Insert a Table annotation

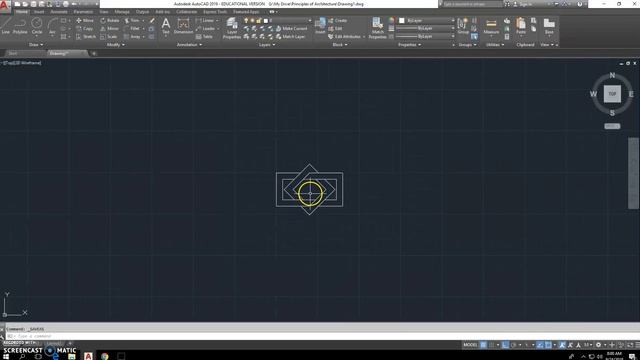204,37
